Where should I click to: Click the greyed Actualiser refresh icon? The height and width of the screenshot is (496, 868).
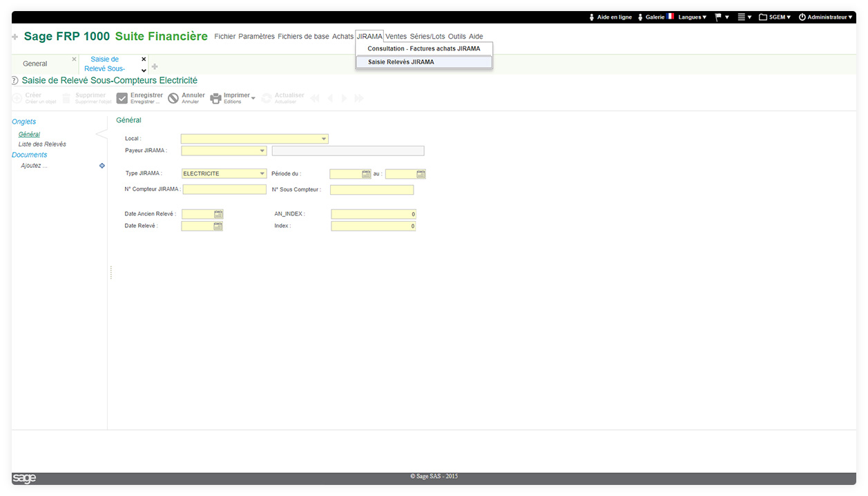[266, 98]
